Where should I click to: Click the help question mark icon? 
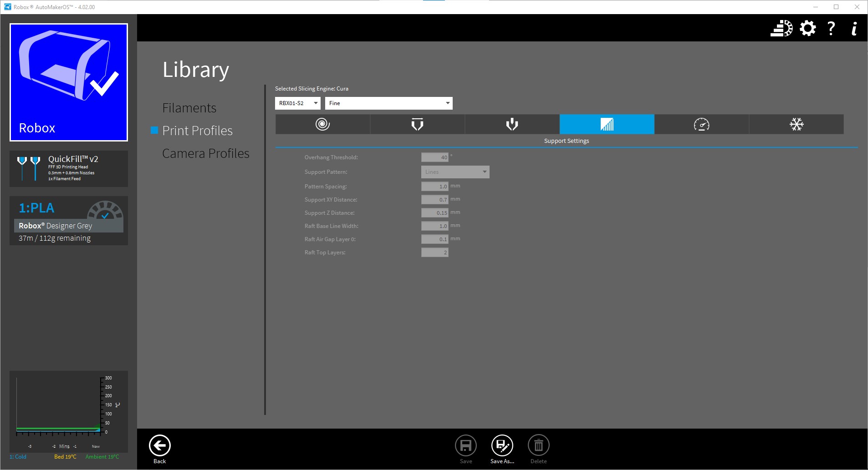pyautogui.click(x=831, y=28)
